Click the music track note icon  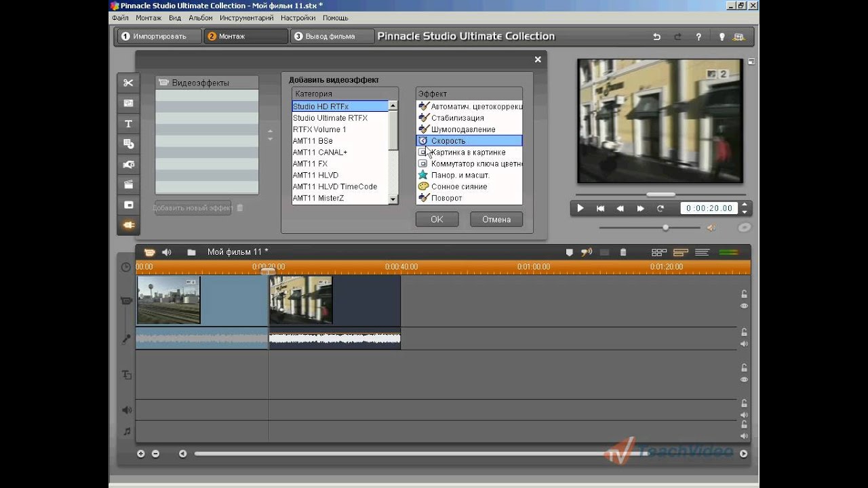(126, 431)
